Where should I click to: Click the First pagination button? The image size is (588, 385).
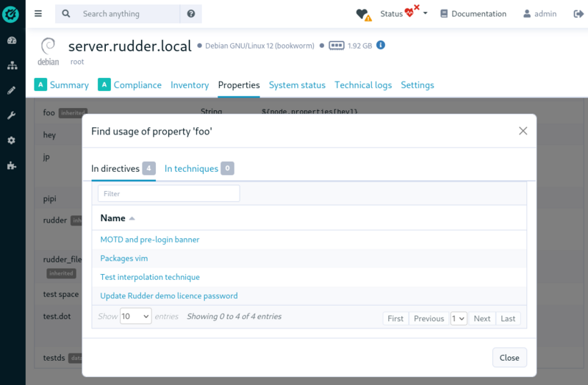(395, 318)
